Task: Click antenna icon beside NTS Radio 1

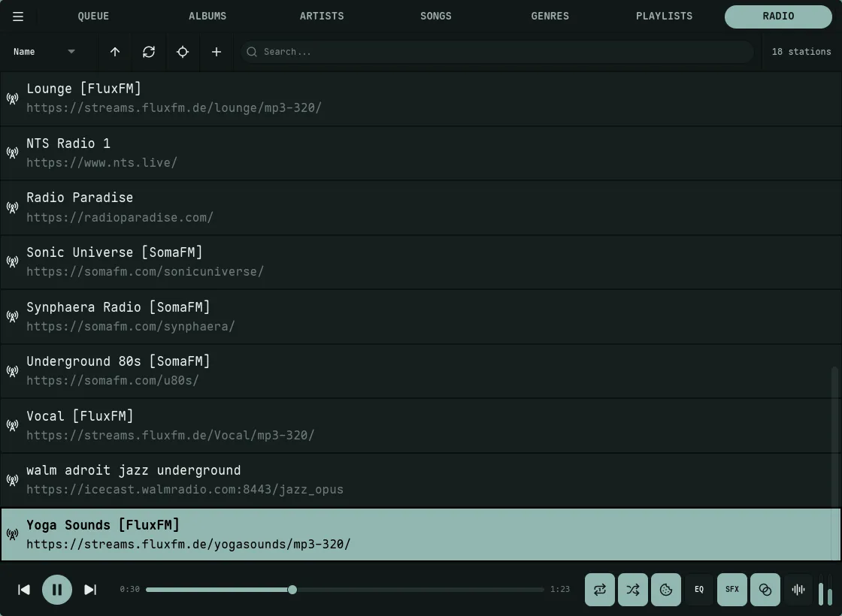Action: click(x=12, y=153)
